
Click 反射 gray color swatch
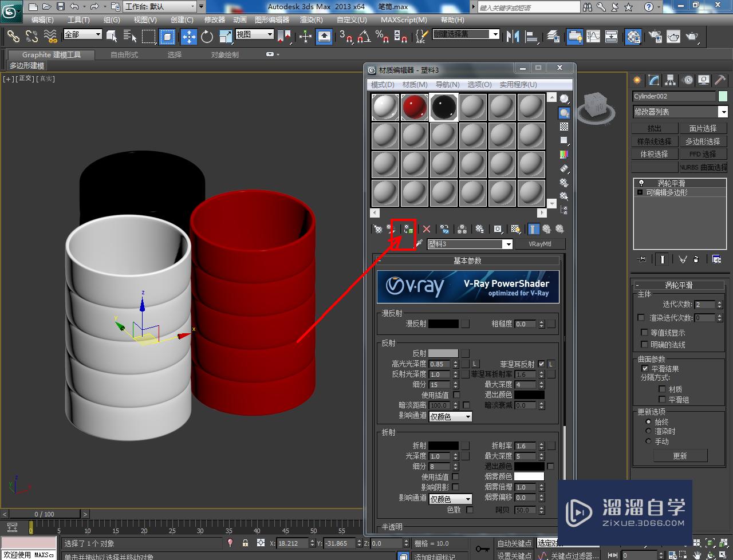click(444, 353)
